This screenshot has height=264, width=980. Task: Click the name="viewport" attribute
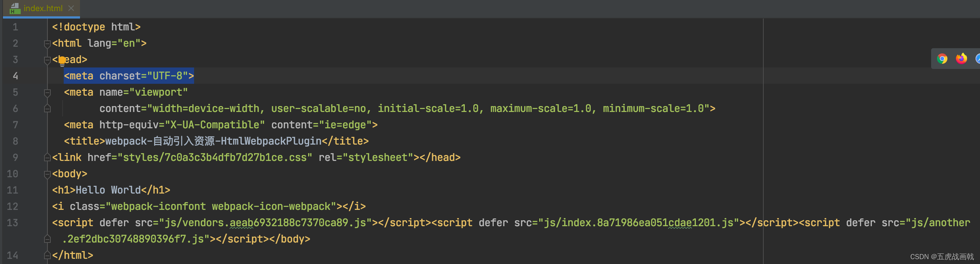143,92
